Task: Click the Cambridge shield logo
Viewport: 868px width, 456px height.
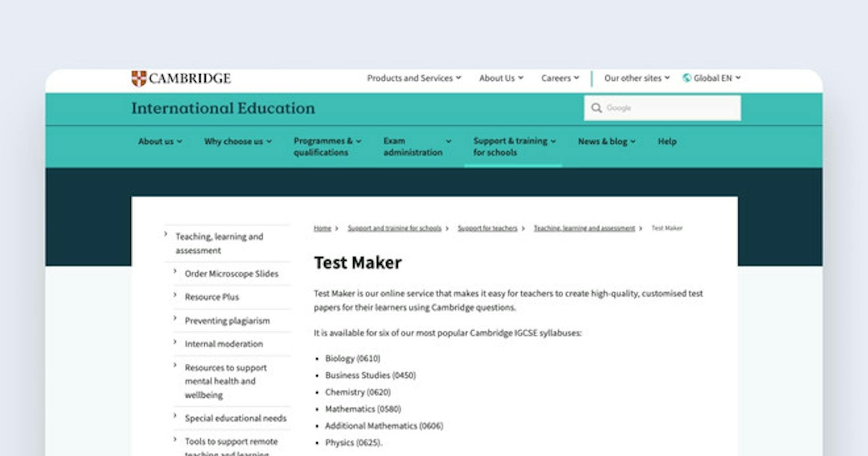Action: 139,78
